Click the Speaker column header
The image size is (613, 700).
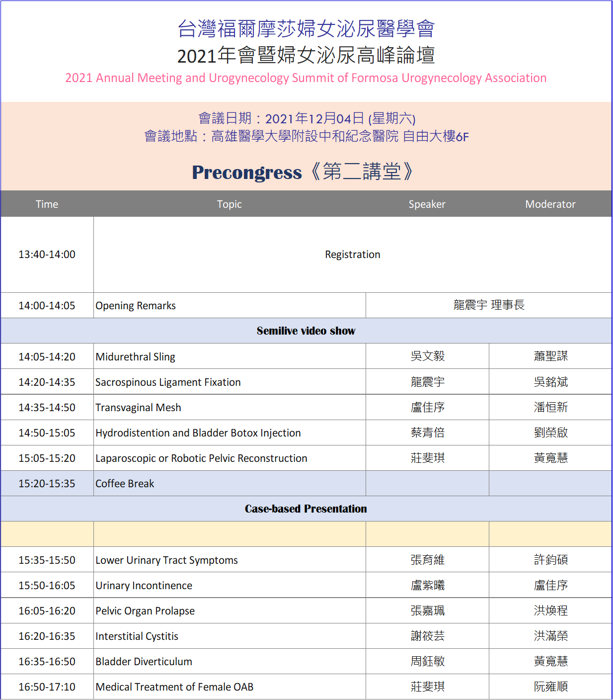427,204
